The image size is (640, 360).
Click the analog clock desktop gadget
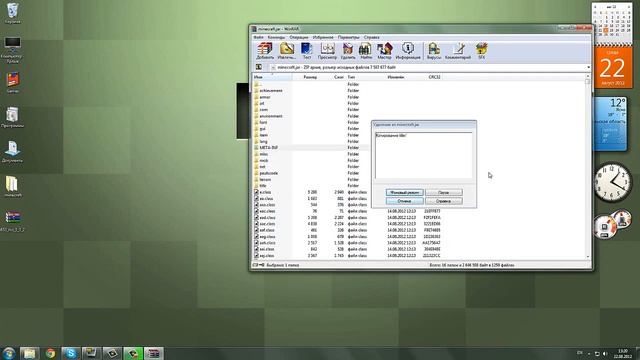pos(613,182)
